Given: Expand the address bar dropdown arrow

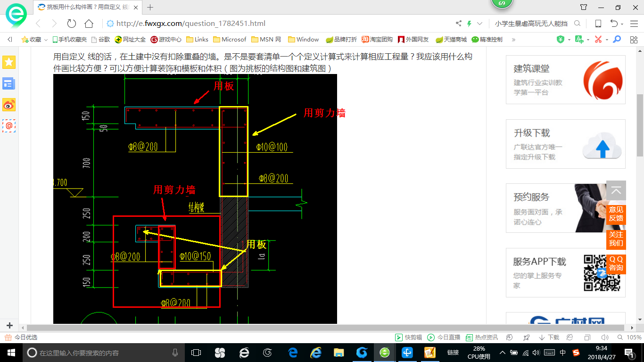Looking at the screenshot, I should pyautogui.click(x=480, y=24).
